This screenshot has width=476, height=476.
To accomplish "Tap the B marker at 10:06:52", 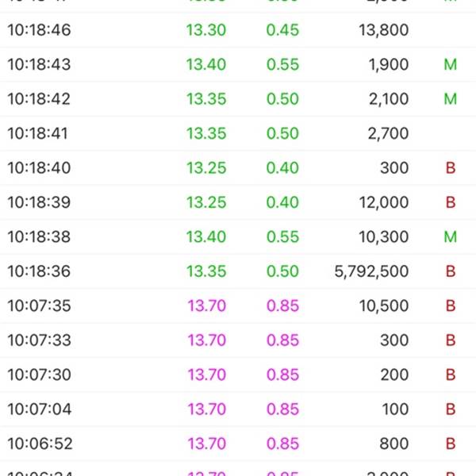I will point(451,443).
